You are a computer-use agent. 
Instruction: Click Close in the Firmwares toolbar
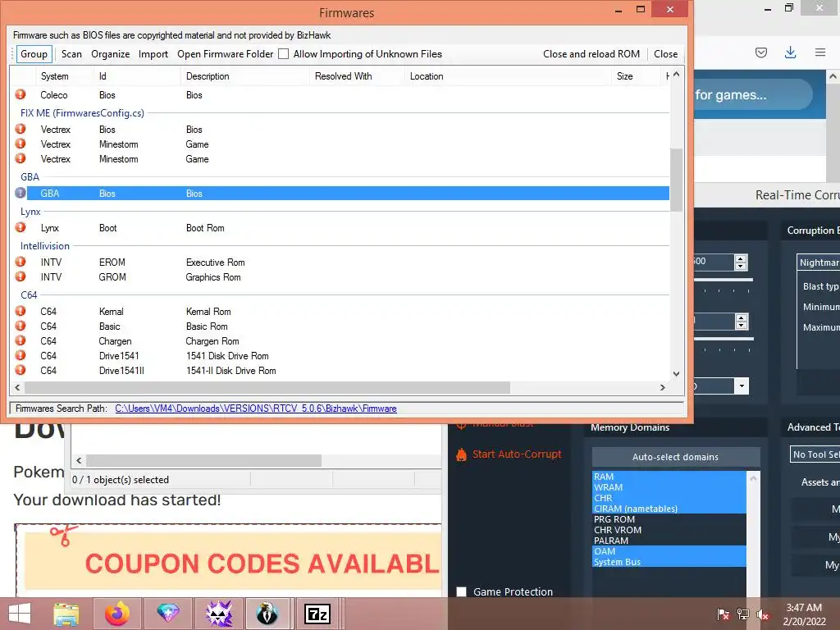coord(665,53)
